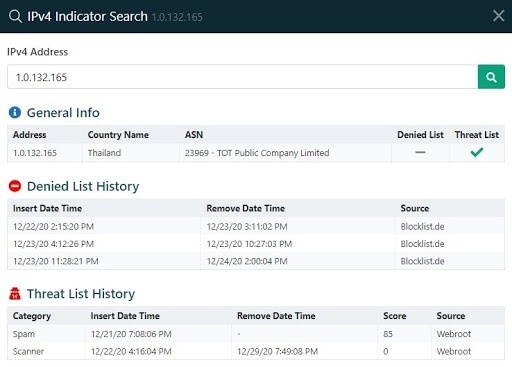Image resolution: width=512 pixels, height=367 pixels.
Task: Click the green Threat List checkmark
Action: click(477, 152)
